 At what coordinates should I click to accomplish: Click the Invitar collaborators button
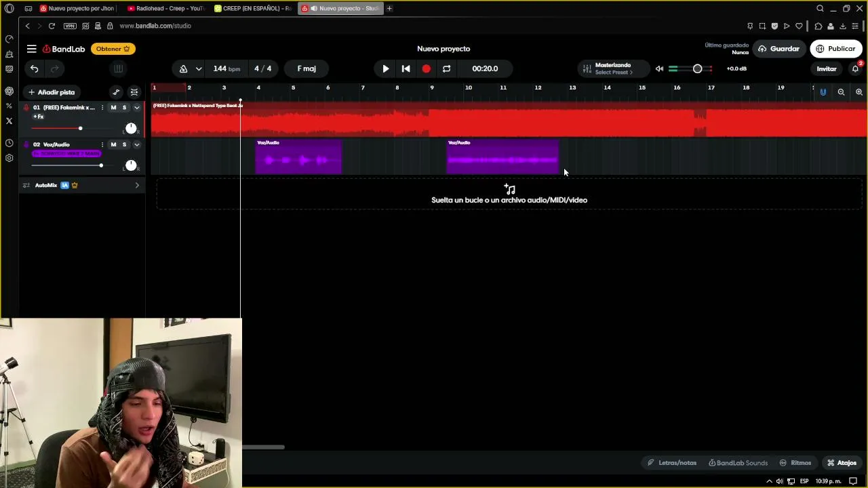tap(827, 68)
